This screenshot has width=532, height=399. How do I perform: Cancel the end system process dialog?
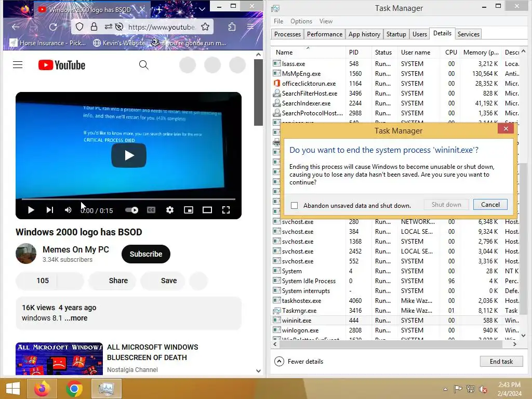point(490,204)
